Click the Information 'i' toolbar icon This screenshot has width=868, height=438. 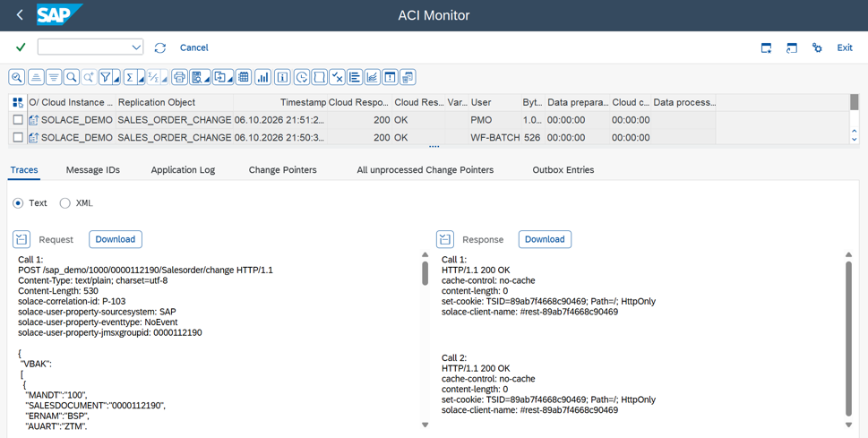pyautogui.click(x=283, y=78)
